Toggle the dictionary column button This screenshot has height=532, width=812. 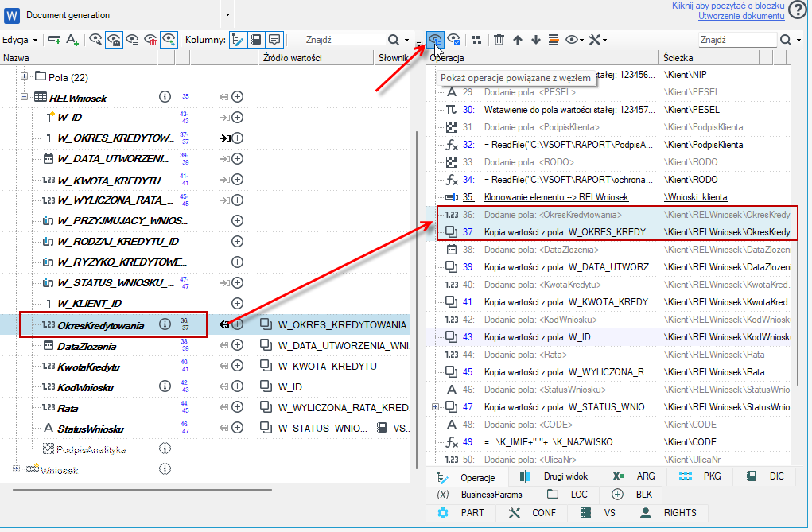tap(256, 40)
